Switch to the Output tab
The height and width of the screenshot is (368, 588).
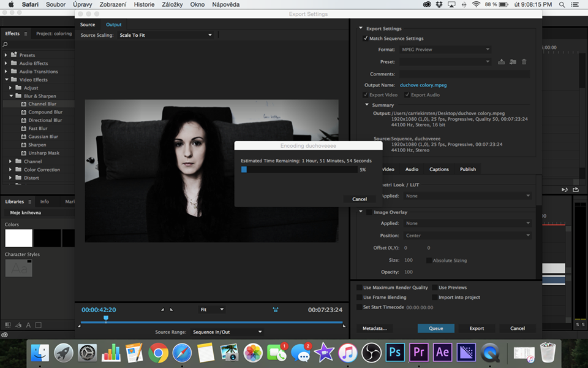click(113, 25)
